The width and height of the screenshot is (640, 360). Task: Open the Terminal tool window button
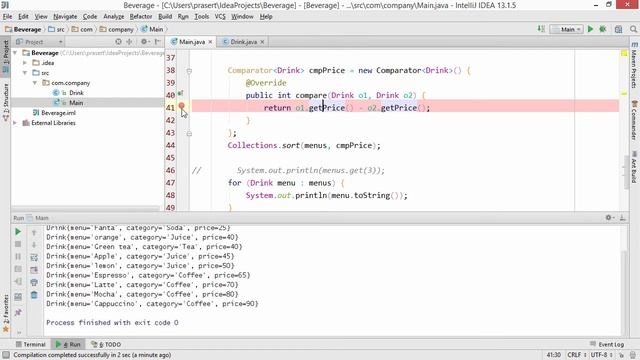pos(30,344)
